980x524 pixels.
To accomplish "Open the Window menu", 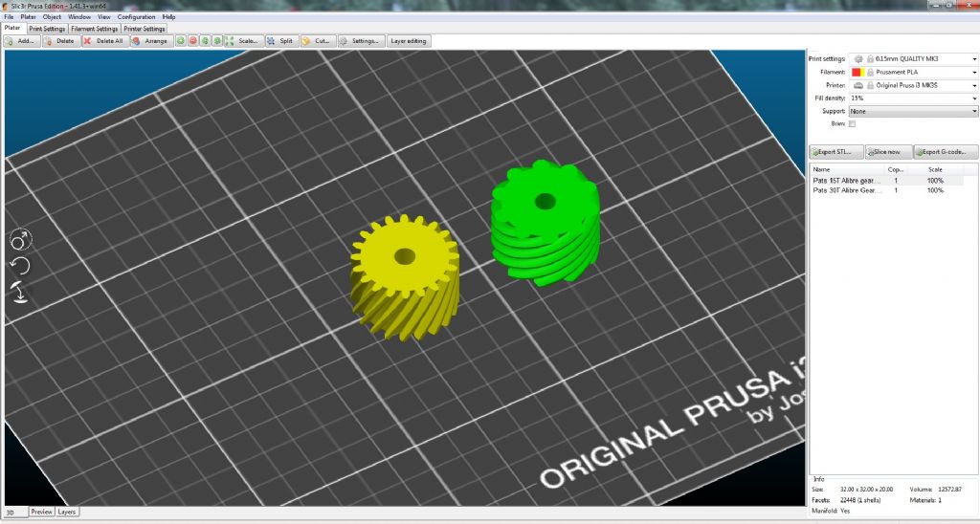I will (x=79, y=17).
